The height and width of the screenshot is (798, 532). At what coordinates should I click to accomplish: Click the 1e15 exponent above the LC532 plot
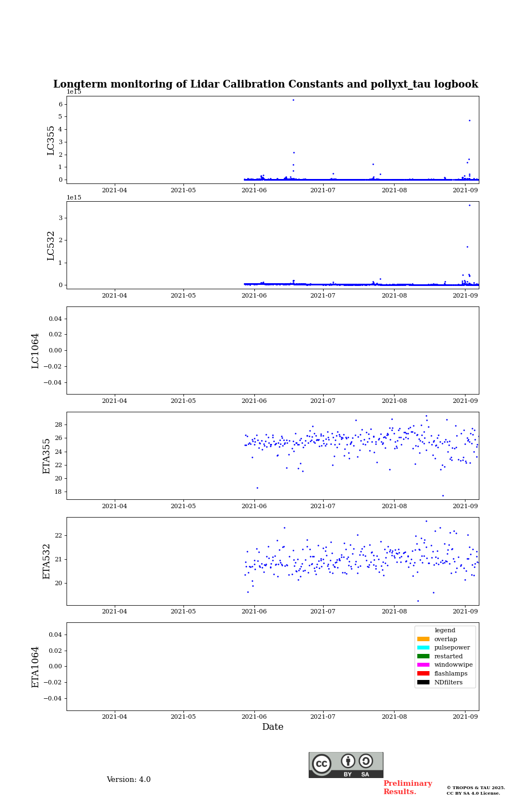(74, 198)
